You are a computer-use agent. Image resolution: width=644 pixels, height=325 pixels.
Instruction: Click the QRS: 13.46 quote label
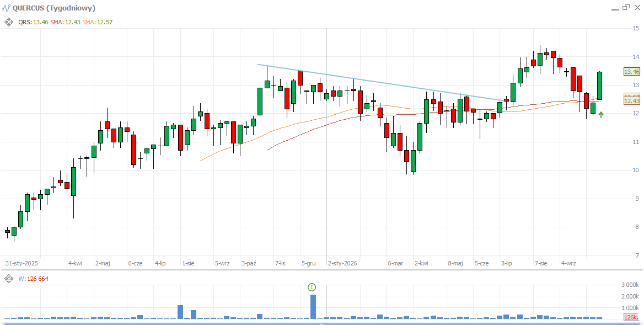pos(33,22)
